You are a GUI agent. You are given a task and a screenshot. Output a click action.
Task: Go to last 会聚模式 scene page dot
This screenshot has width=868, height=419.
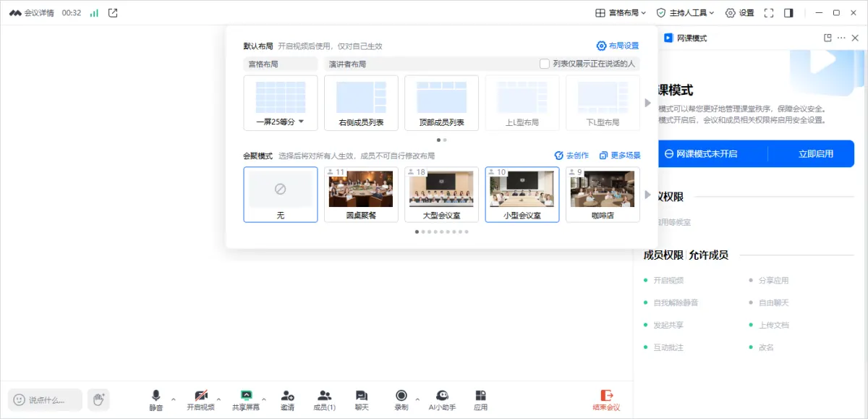point(467,232)
